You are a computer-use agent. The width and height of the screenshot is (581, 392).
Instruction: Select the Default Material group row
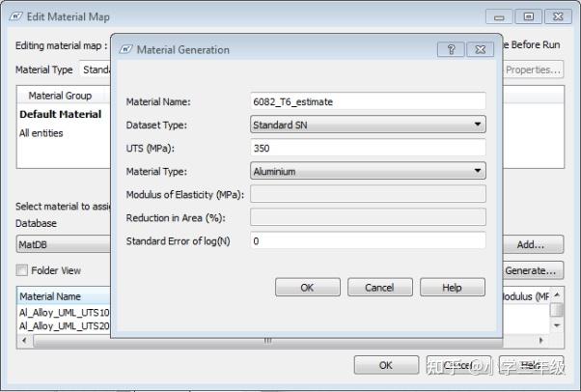(x=61, y=114)
